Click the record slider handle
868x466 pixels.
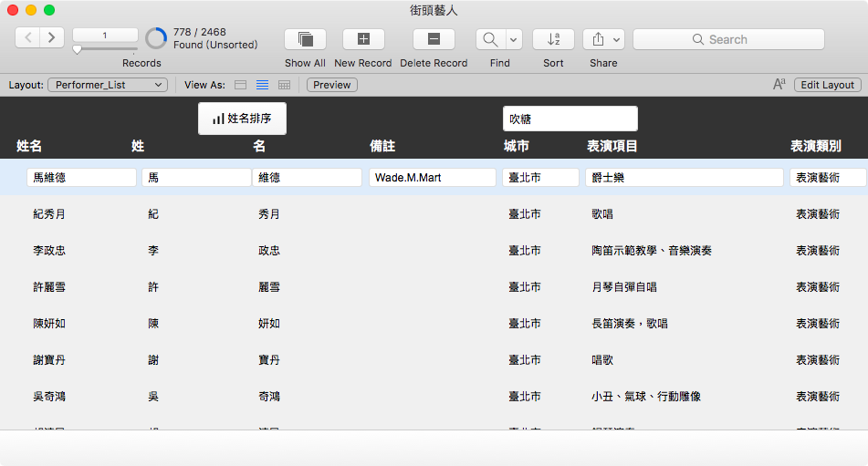coord(77,50)
